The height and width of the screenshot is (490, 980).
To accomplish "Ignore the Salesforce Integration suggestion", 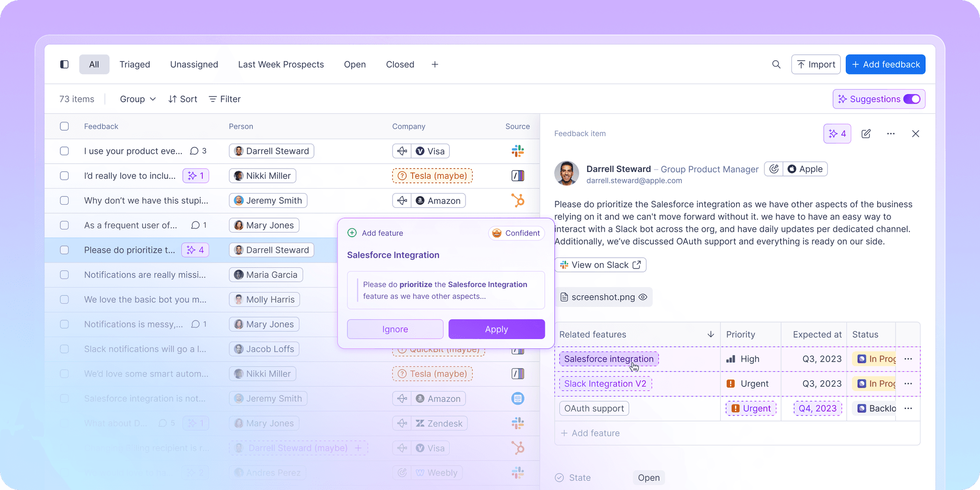I will coord(395,329).
